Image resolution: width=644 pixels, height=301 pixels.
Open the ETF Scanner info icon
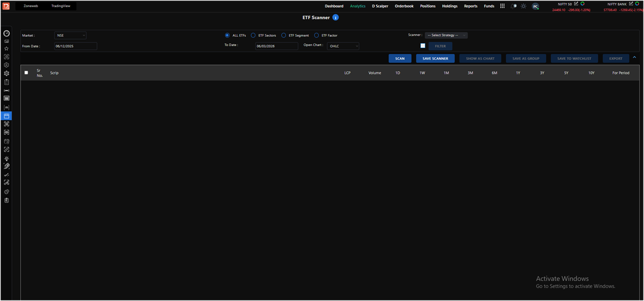pos(335,18)
